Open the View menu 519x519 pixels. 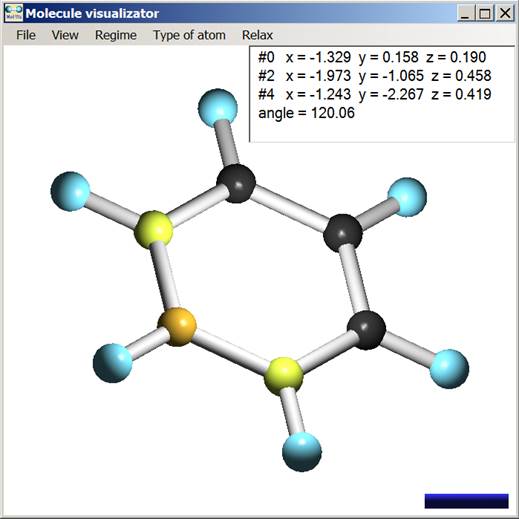[65, 35]
